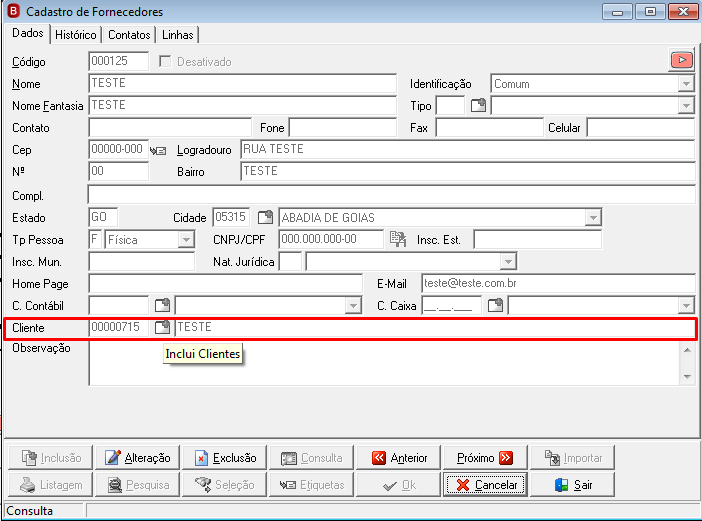The width and height of the screenshot is (702, 521).
Task: Click the Cancelar button
Action: (486, 485)
